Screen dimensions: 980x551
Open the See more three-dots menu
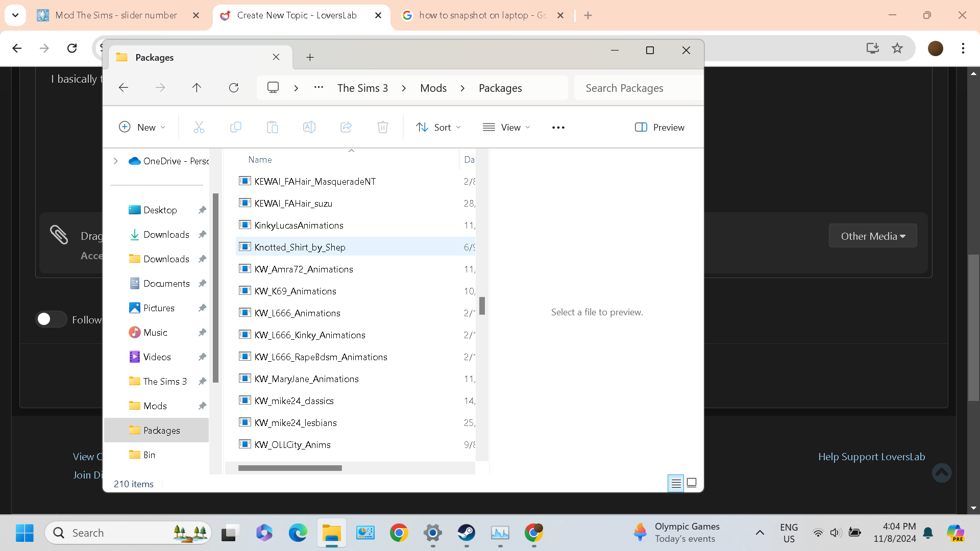pyautogui.click(x=558, y=128)
